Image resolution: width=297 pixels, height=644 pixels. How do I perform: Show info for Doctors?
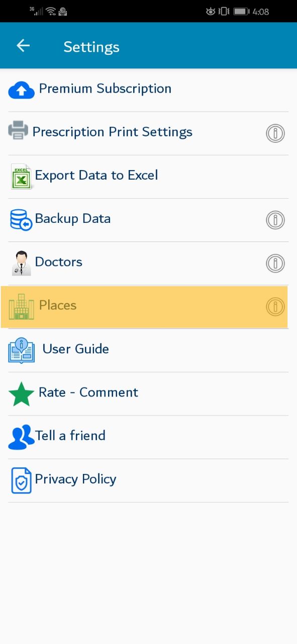click(275, 263)
